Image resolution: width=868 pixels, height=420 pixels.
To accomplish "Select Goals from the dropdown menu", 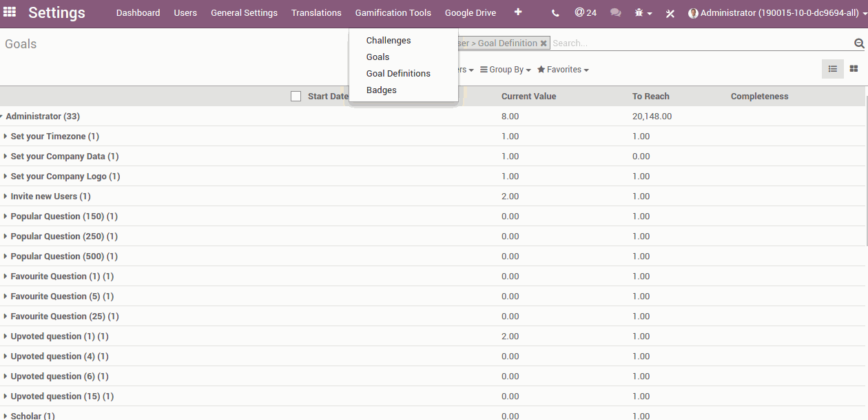I will pyautogui.click(x=378, y=57).
